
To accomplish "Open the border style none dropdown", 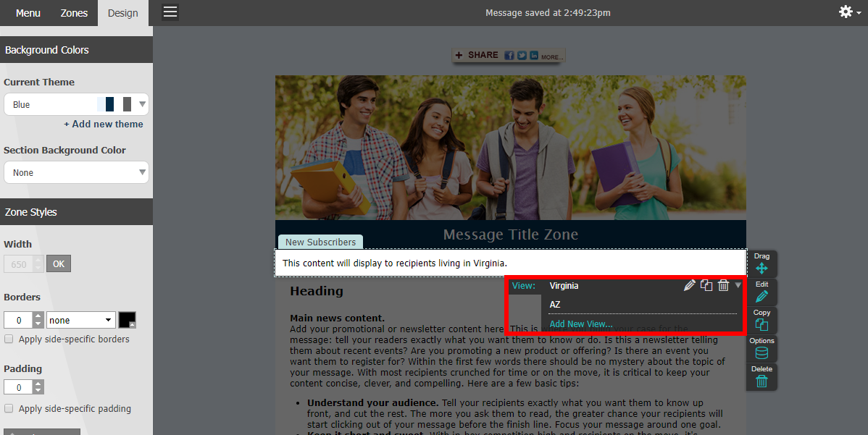I will click(81, 320).
